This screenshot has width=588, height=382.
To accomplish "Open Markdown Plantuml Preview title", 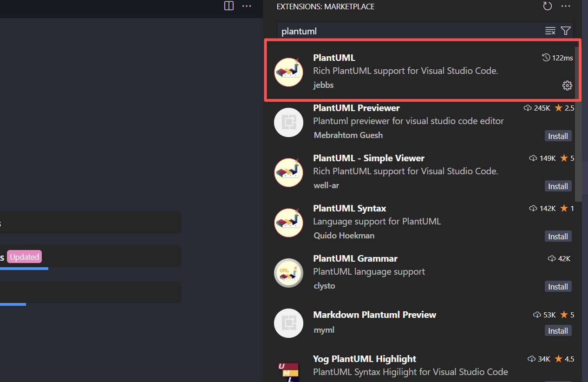I will click(375, 315).
